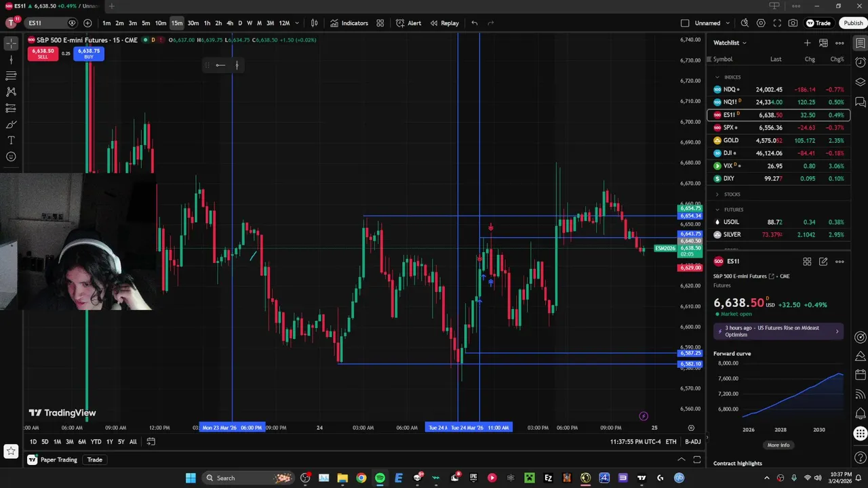Image resolution: width=868 pixels, height=488 pixels.
Task: Collapse the INDICES section
Action: [x=717, y=77]
